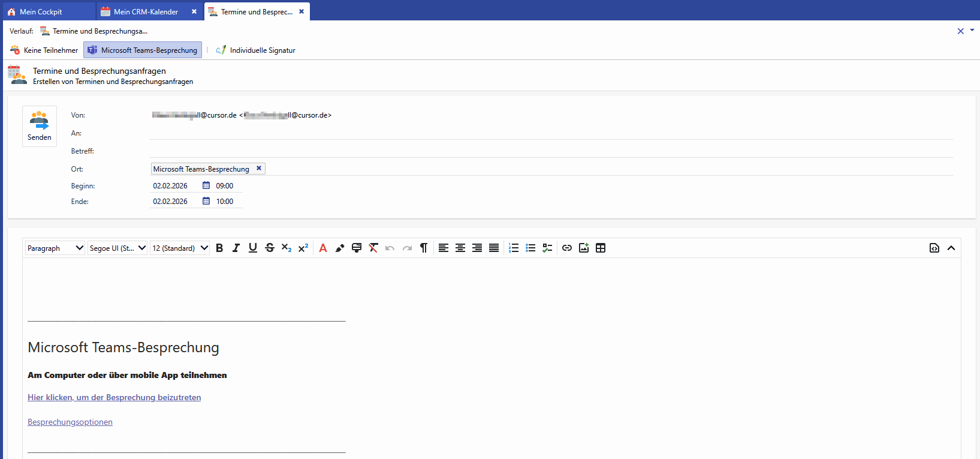
Task: Collapse the editor toolbar with the chevron
Action: (x=951, y=248)
